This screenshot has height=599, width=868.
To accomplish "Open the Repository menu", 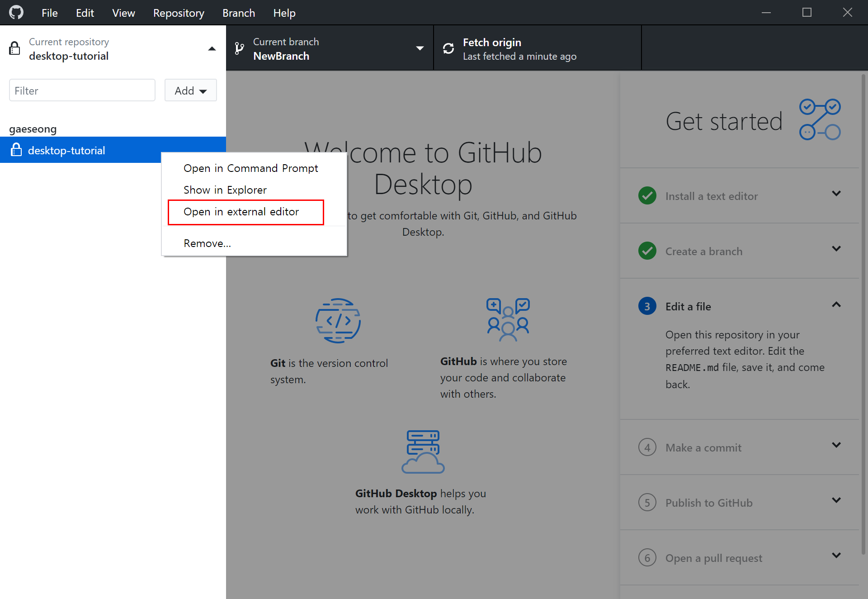I will coord(179,13).
